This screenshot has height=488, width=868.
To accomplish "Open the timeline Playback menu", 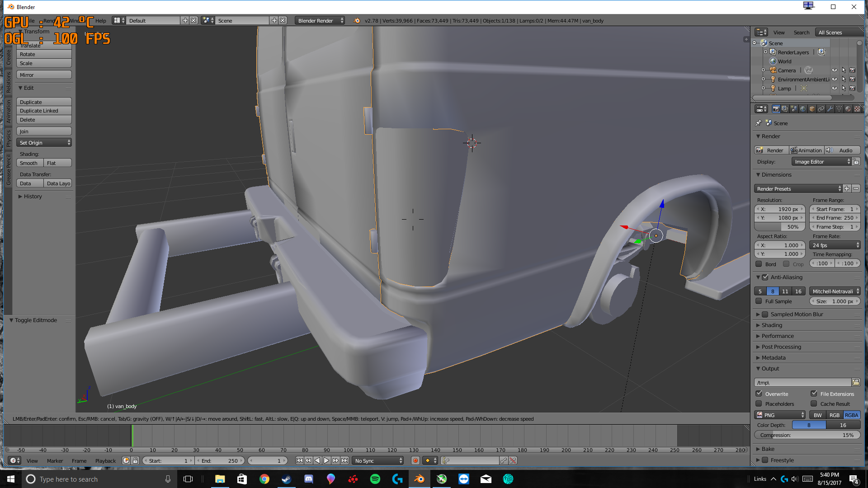I will click(x=105, y=460).
